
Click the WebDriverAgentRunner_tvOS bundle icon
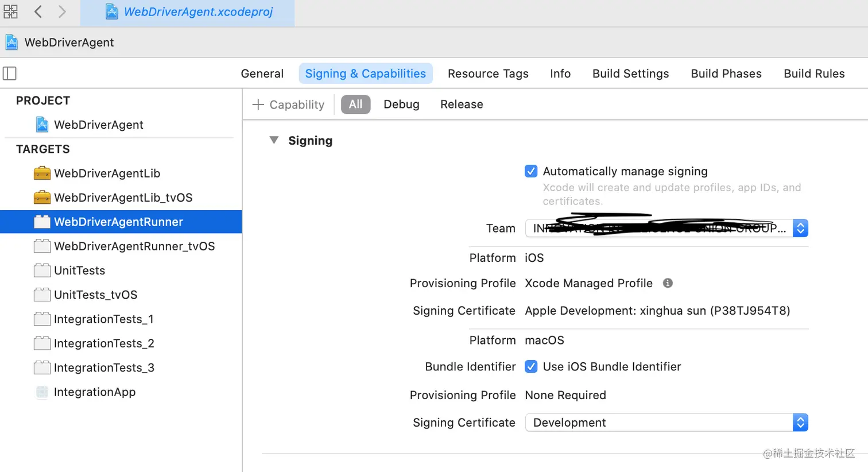pos(42,246)
